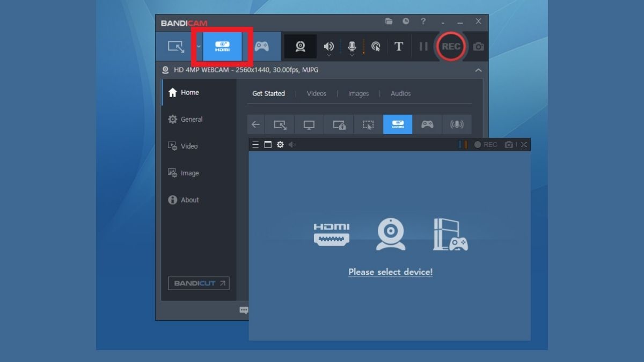Click the window size icon in device window

[268, 145]
